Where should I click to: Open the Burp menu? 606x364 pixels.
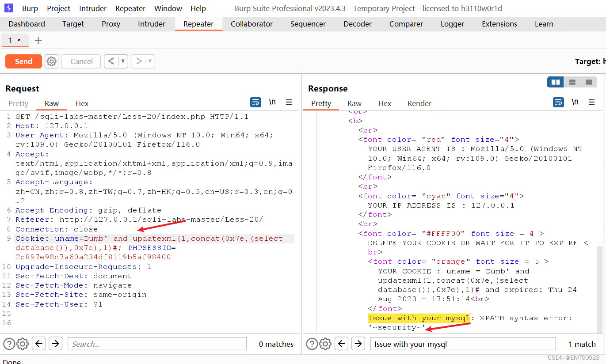pyautogui.click(x=30, y=8)
